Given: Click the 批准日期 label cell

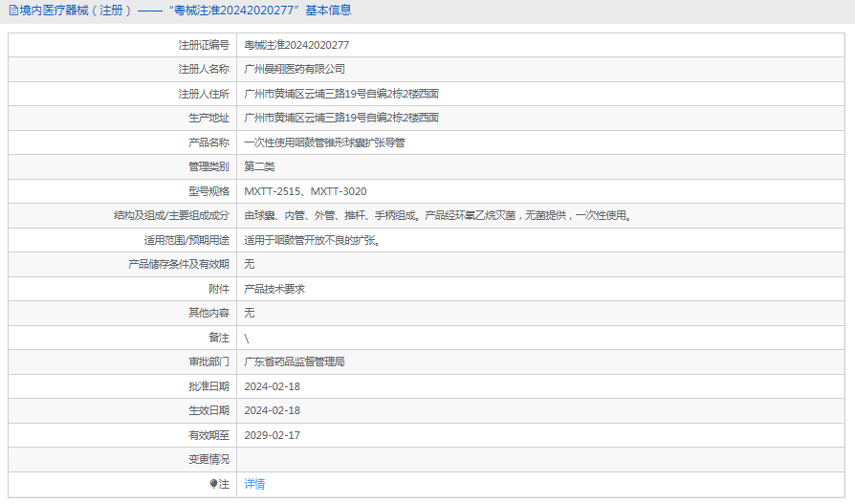Looking at the screenshot, I should 122,386.
